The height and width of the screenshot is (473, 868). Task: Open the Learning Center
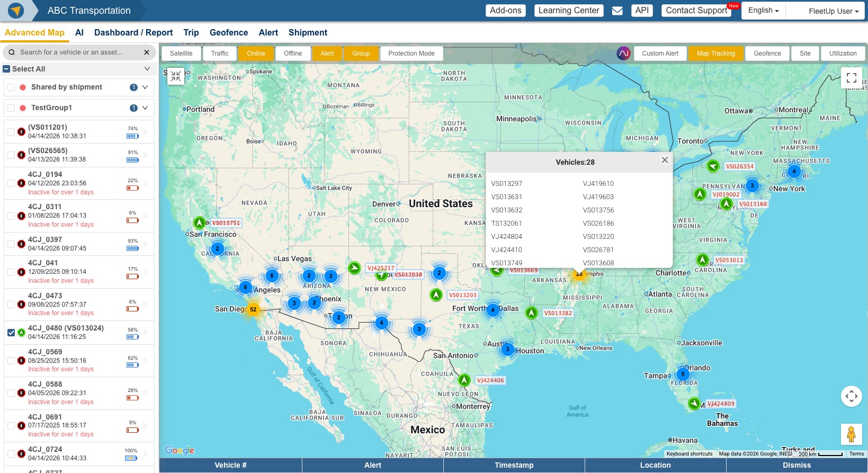point(569,11)
